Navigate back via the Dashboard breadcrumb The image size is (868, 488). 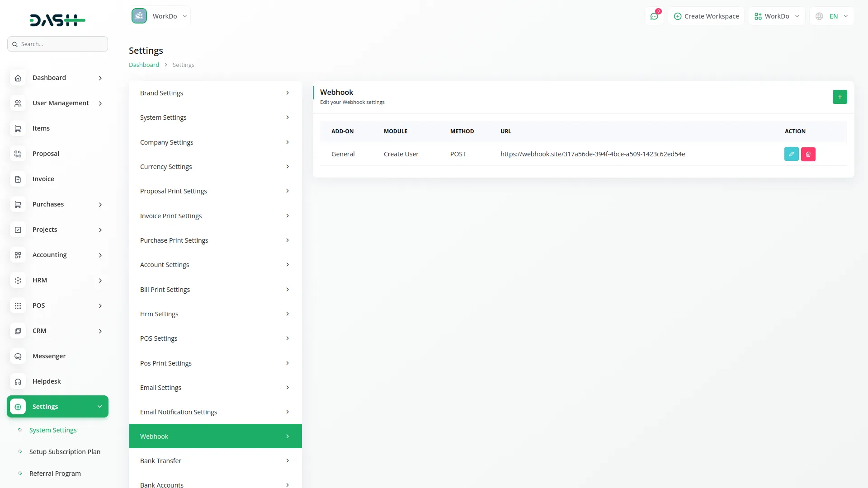tap(144, 64)
